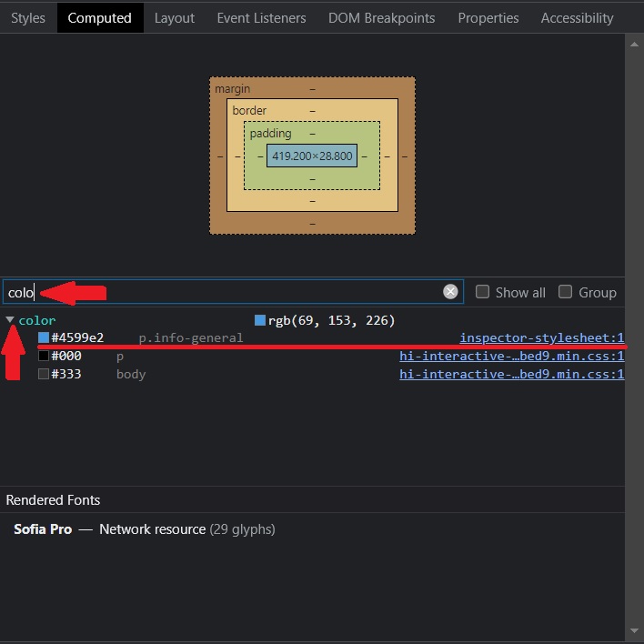Click the margin label in the box model
Image resolution: width=644 pixels, height=644 pixels.
[233, 89]
